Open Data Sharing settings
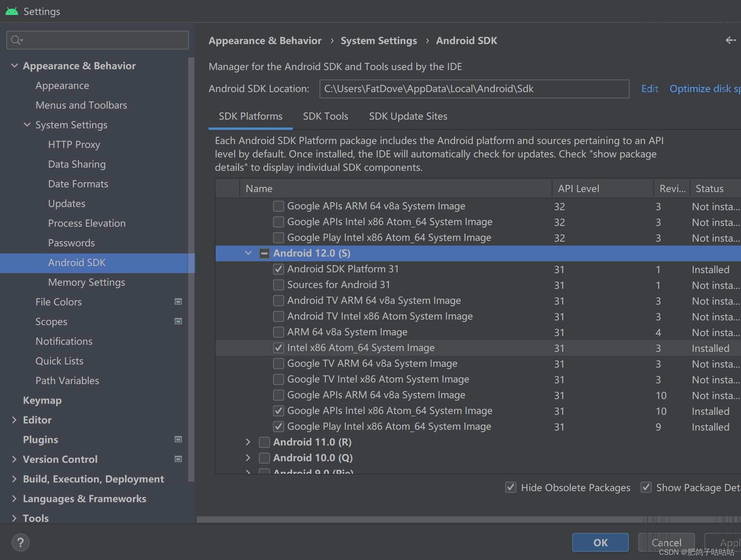Viewport: 741px width, 560px height. point(77,164)
